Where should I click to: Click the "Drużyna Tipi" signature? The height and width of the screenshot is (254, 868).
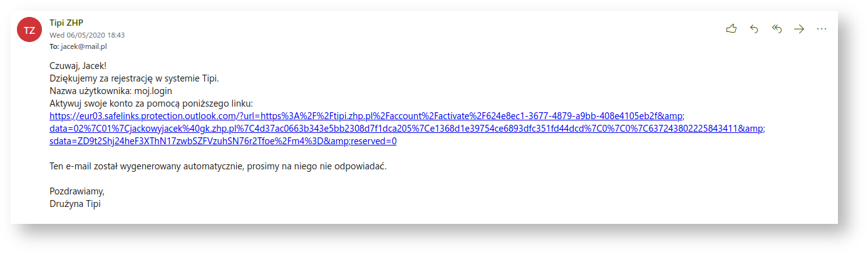[75, 204]
